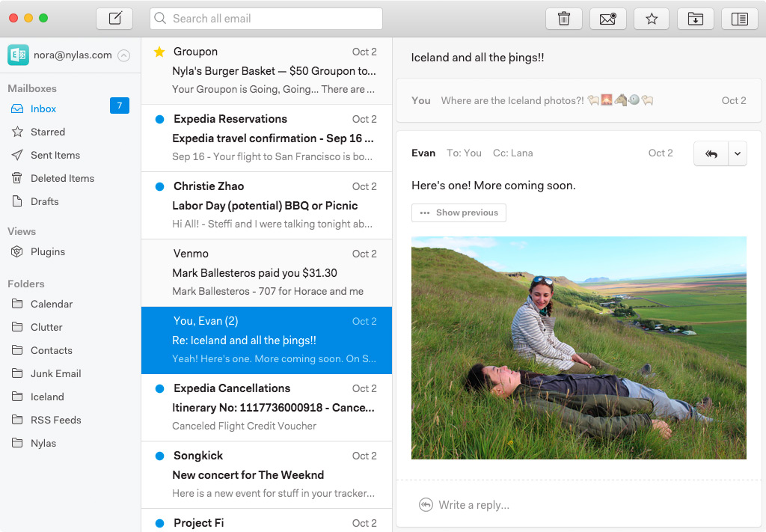The width and height of the screenshot is (766, 532).
Task: Open the Iceland photo attachment
Action: tap(578, 348)
